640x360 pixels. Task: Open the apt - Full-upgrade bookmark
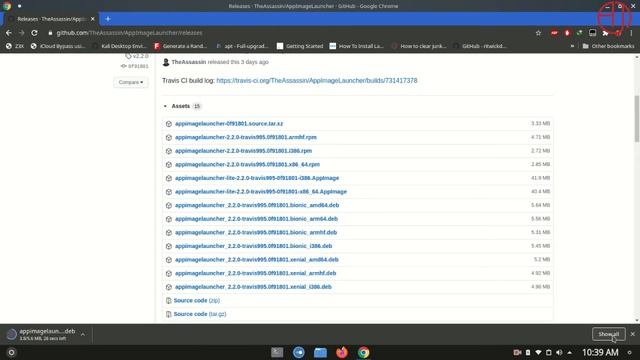pos(242,46)
